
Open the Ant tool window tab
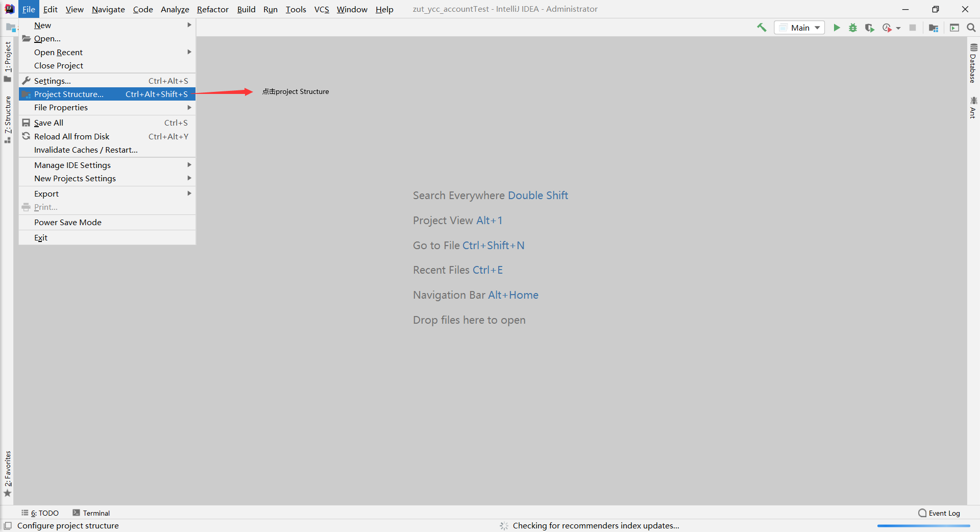tap(973, 108)
